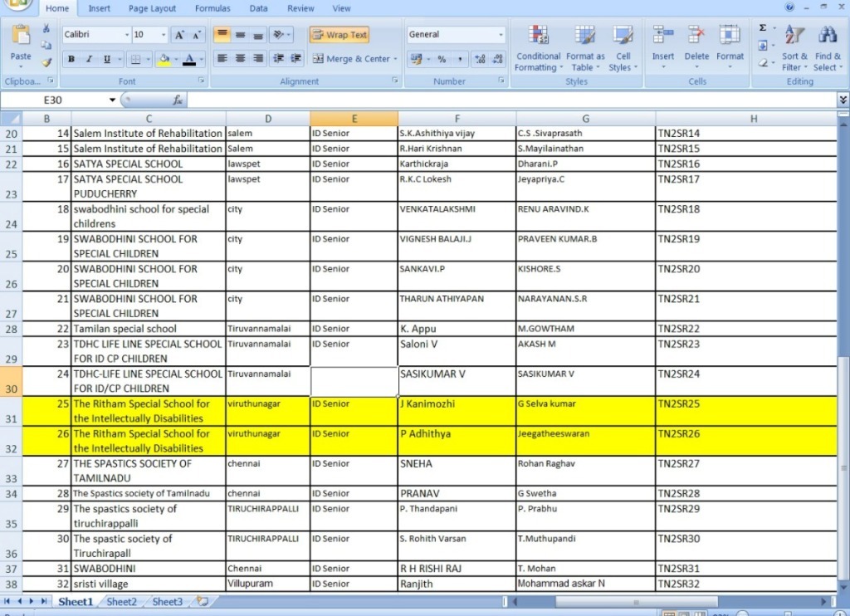The image size is (850, 616).
Task: Open the Alignment dialog launcher
Action: click(394, 81)
